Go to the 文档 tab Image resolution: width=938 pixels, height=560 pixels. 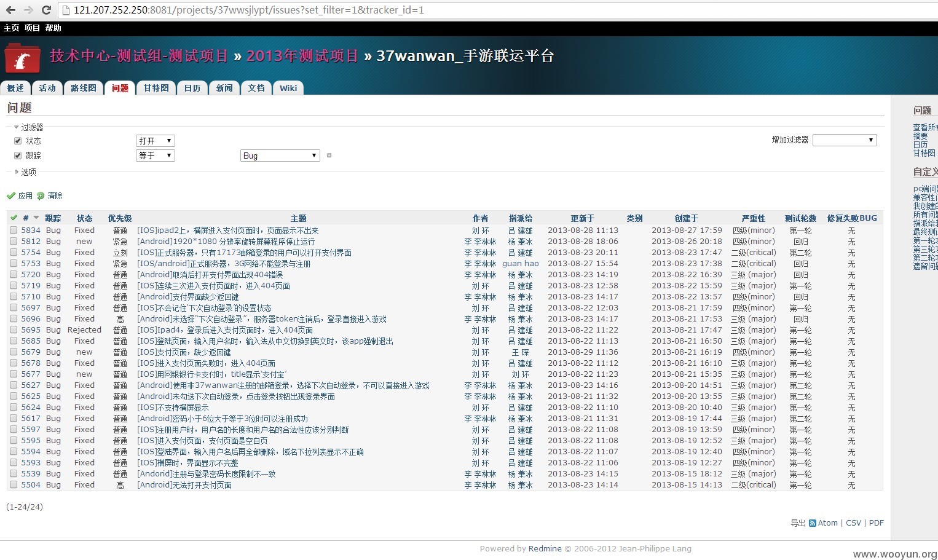point(256,88)
